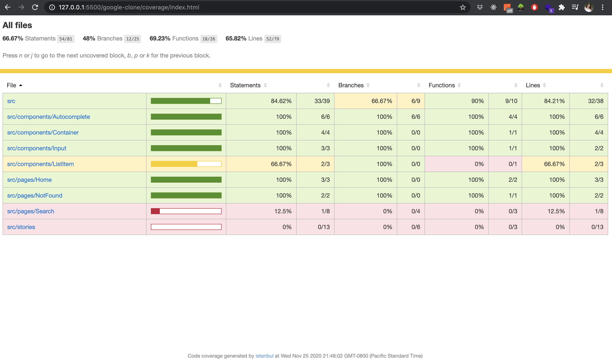Click src row 84.62% statements cell
The width and height of the screenshot is (612, 364).
click(x=261, y=101)
